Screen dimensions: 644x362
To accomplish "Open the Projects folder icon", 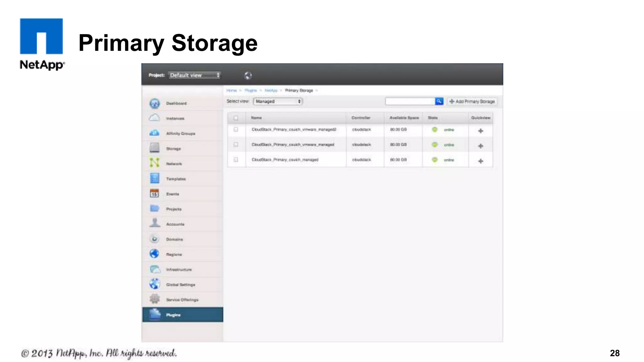I will click(154, 208).
